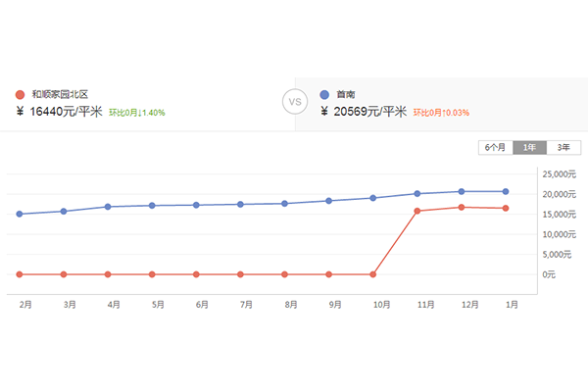This screenshot has width=588, height=392.
Task: Click the green 环比 1.40% decline label
Action: point(137,113)
